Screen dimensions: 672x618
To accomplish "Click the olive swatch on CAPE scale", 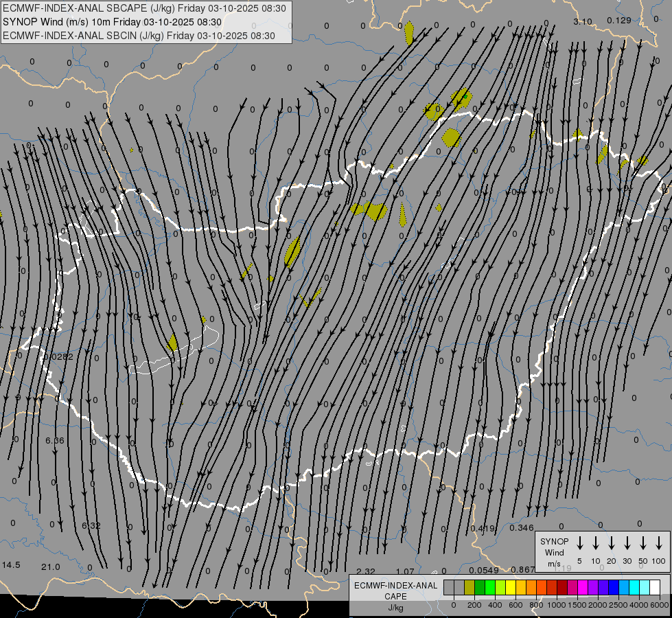I will (470, 587).
